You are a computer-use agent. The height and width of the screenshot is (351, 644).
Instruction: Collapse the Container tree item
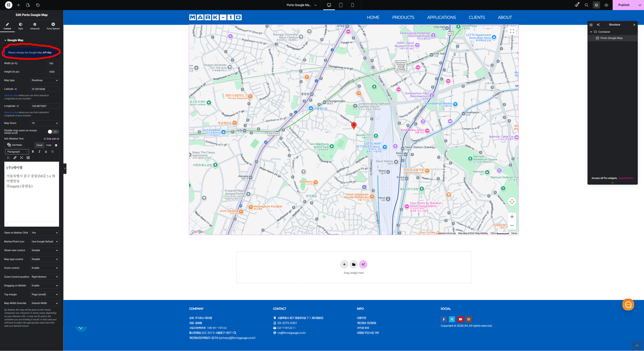(x=591, y=32)
